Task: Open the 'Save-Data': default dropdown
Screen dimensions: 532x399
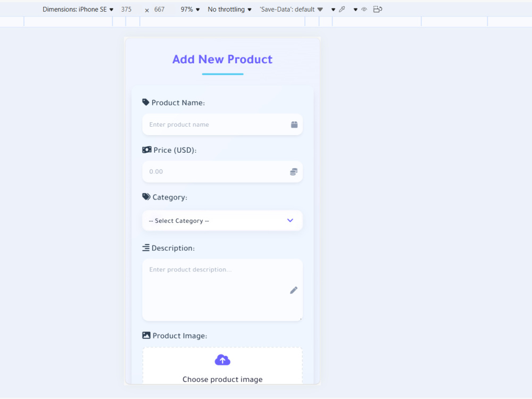Action: coord(291,10)
